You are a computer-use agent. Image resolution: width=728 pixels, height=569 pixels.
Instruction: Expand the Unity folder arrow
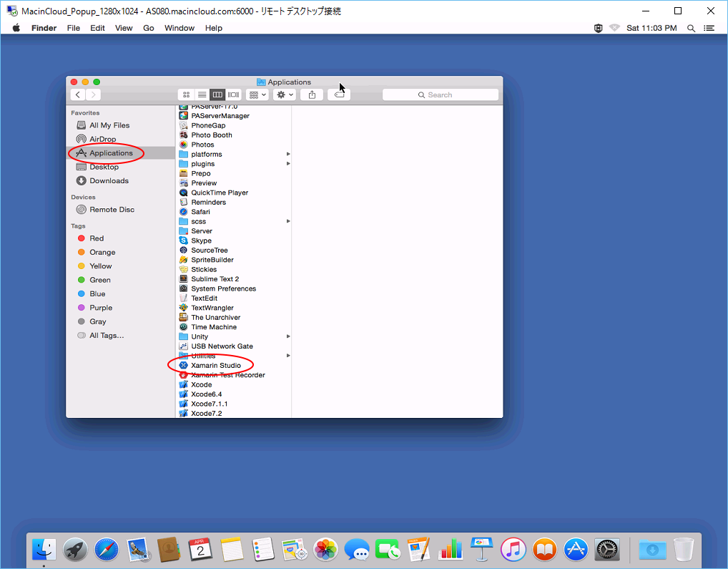[x=288, y=336]
